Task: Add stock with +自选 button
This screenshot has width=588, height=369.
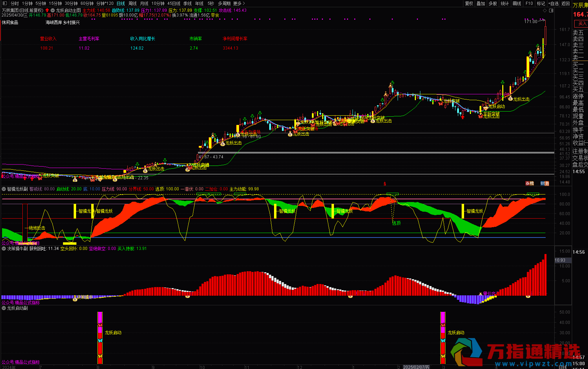Action: (553, 3)
